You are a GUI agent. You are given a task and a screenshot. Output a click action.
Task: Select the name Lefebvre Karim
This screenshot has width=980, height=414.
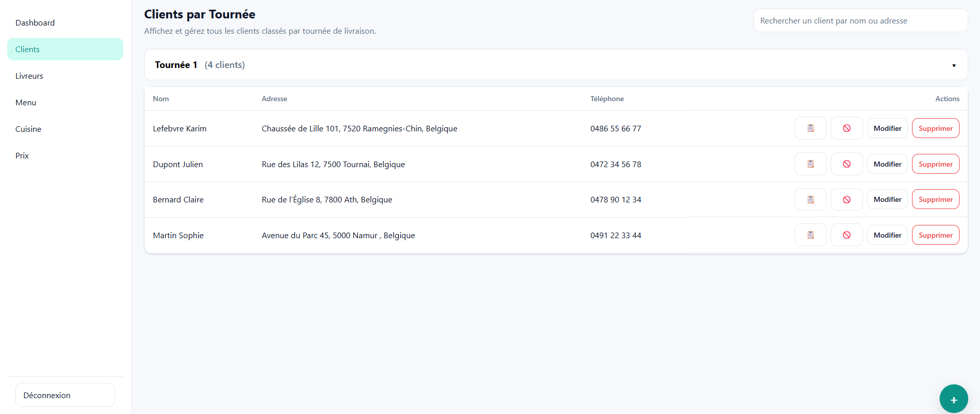(179, 128)
